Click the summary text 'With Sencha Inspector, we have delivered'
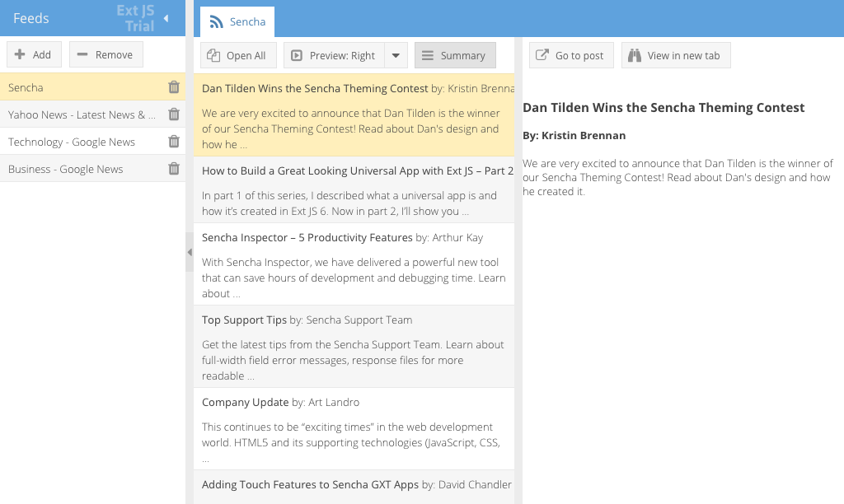Image resolution: width=844 pixels, height=504 pixels. pyautogui.click(x=354, y=278)
